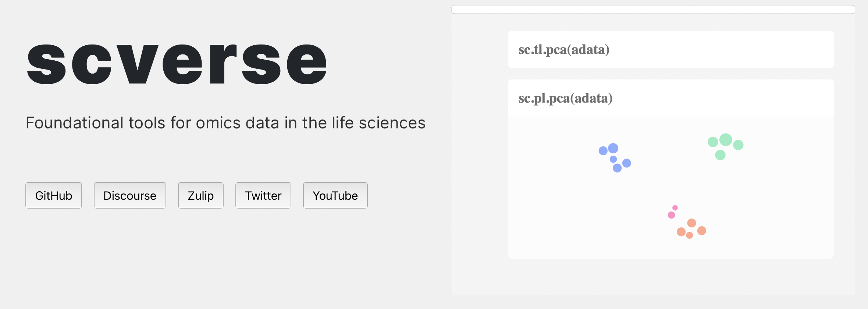Visit the Discourse forum
868x309 pixels.
tap(130, 195)
